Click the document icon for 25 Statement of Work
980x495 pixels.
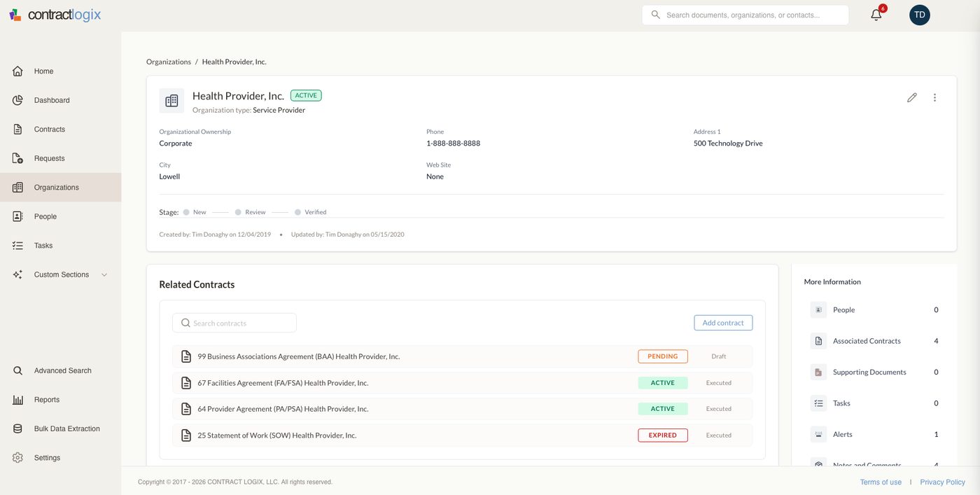(186, 435)
